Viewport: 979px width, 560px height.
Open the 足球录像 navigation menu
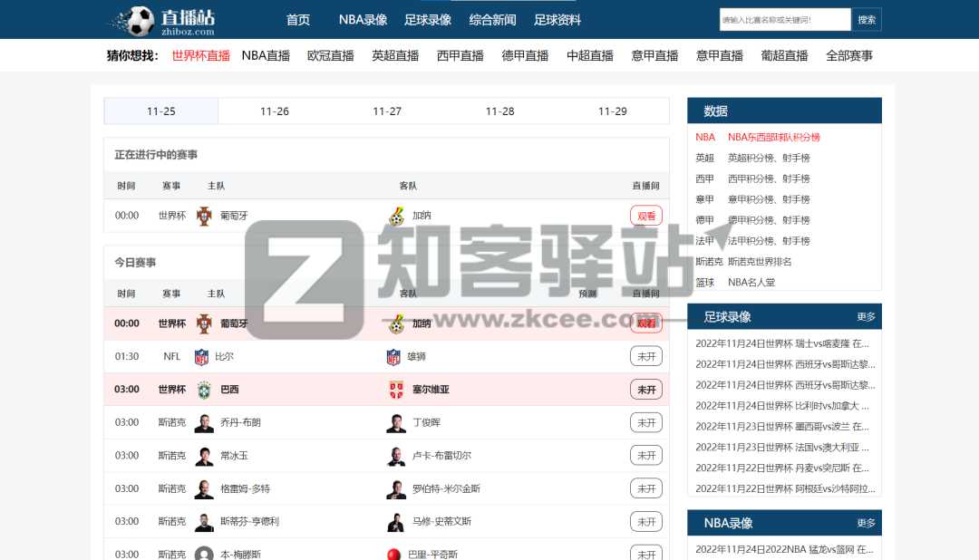click(x=427, y=19)
